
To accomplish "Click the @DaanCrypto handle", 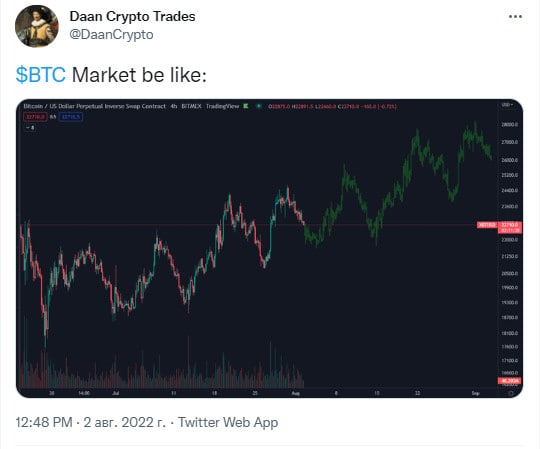I will click(111, 34).
